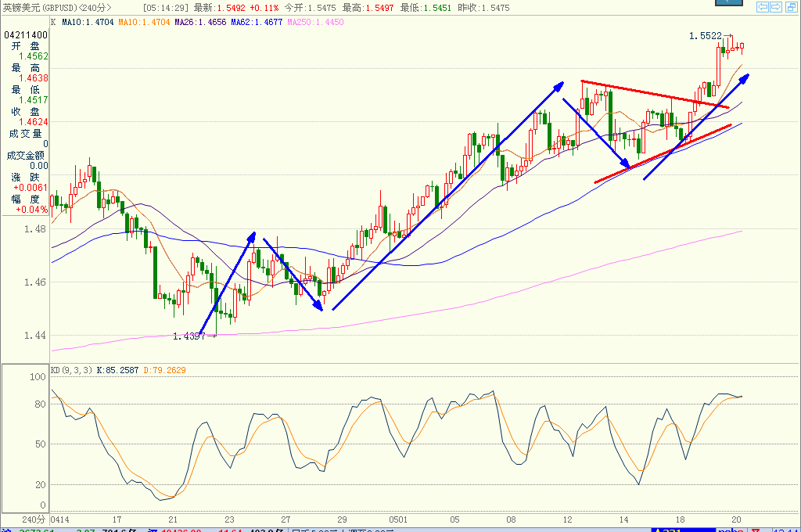Click the 1.46 price axis label
801x532 pixels.
coord(34,282)
